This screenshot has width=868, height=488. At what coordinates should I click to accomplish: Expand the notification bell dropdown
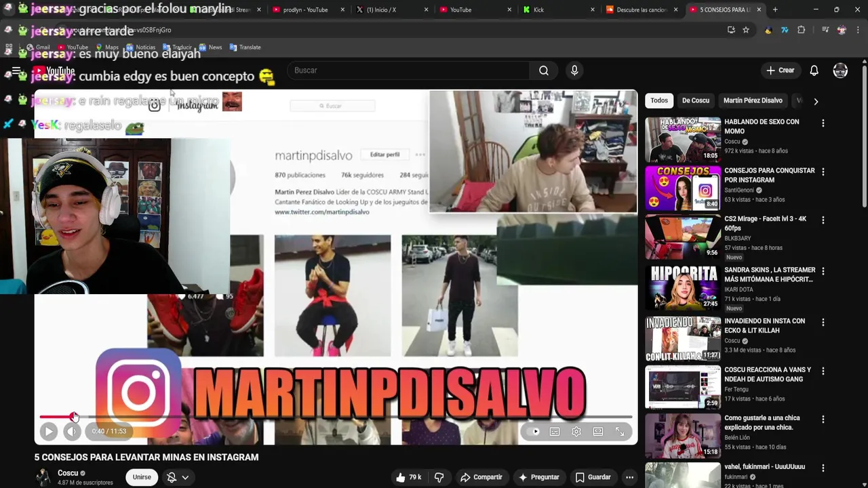[178, 477]
